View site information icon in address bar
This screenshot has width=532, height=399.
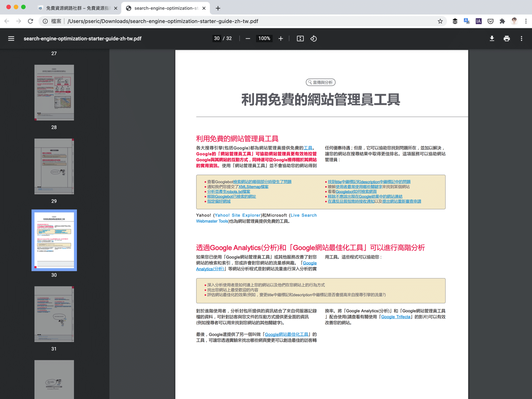coord(45,21)
